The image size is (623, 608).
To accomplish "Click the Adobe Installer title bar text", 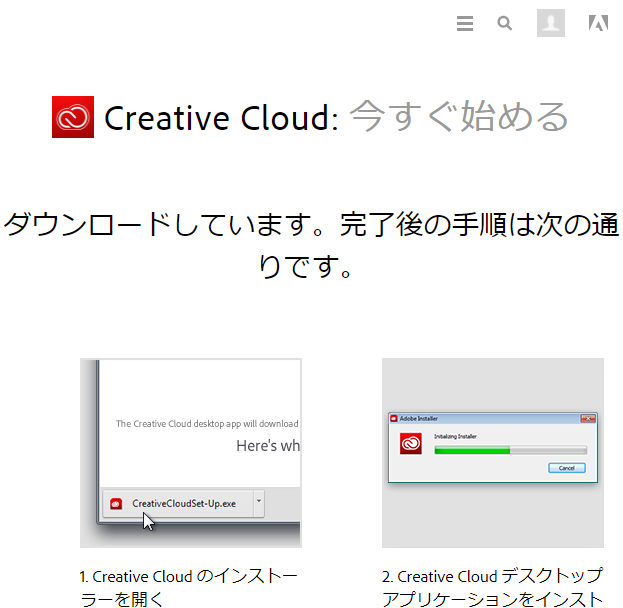I will [x=419, y=418].
